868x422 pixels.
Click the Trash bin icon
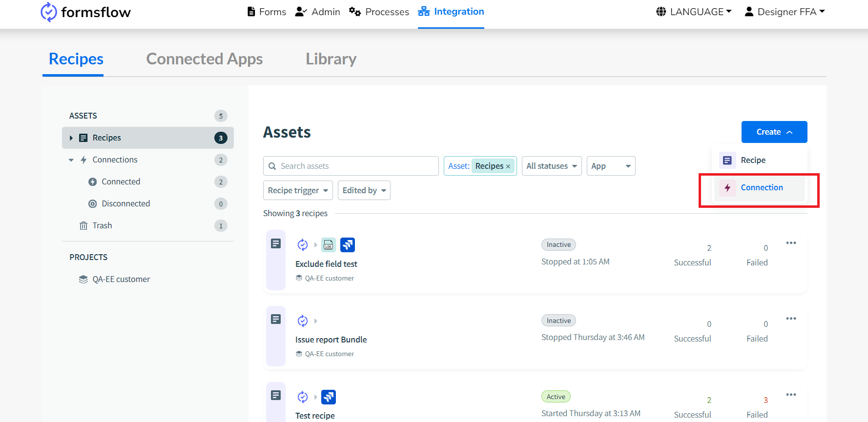pyautogui.click(x=83, y=226)
